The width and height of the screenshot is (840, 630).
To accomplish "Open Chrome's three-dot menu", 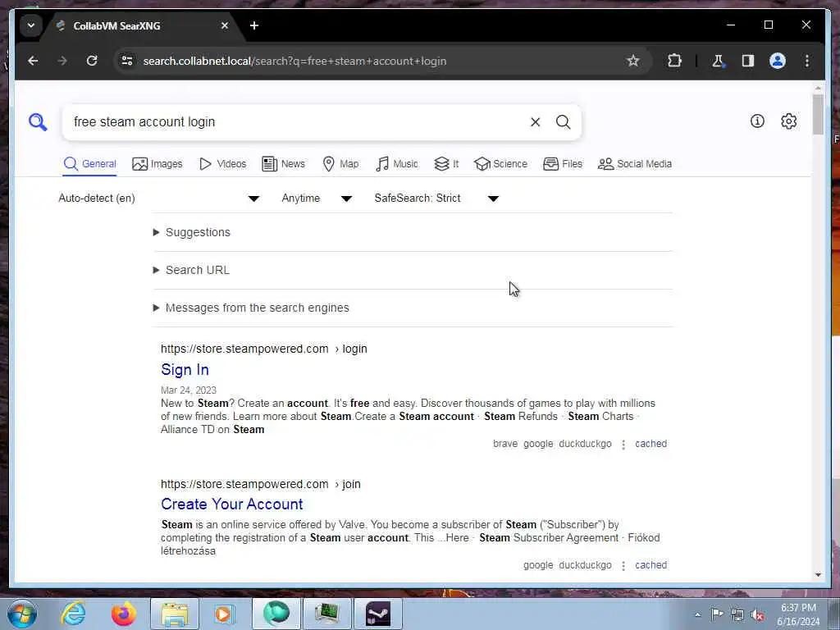I will (807, 61).
